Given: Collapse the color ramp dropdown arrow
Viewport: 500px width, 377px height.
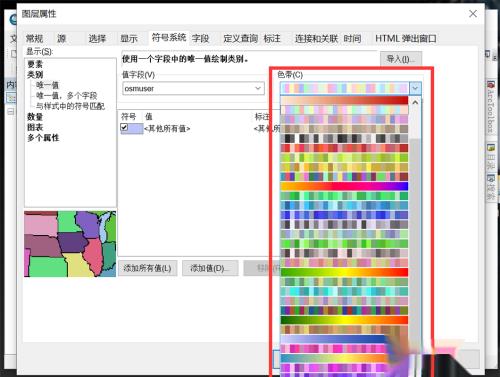Looking at the screenshot, I should (x=415, y=88).
